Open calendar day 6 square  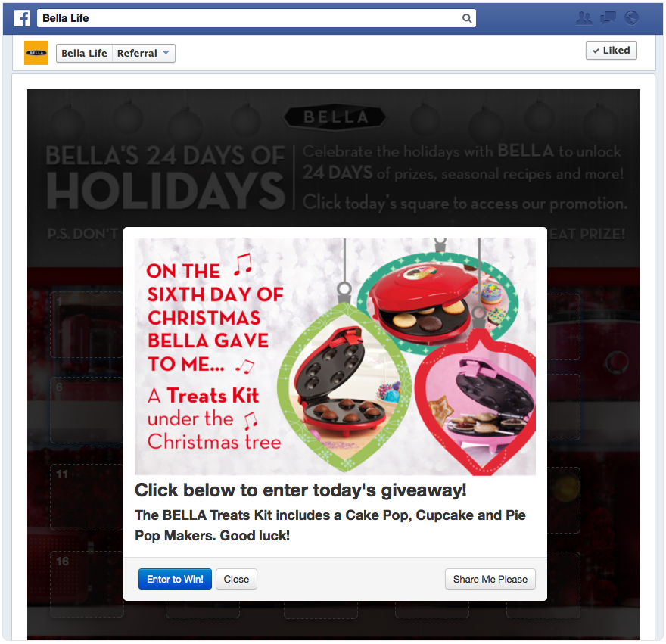pos(86,410)
